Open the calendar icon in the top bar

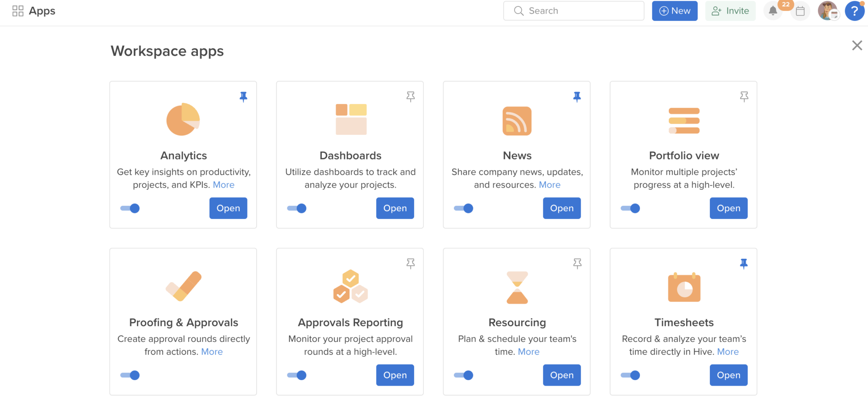pyautogui.click(x=800, y=11)
